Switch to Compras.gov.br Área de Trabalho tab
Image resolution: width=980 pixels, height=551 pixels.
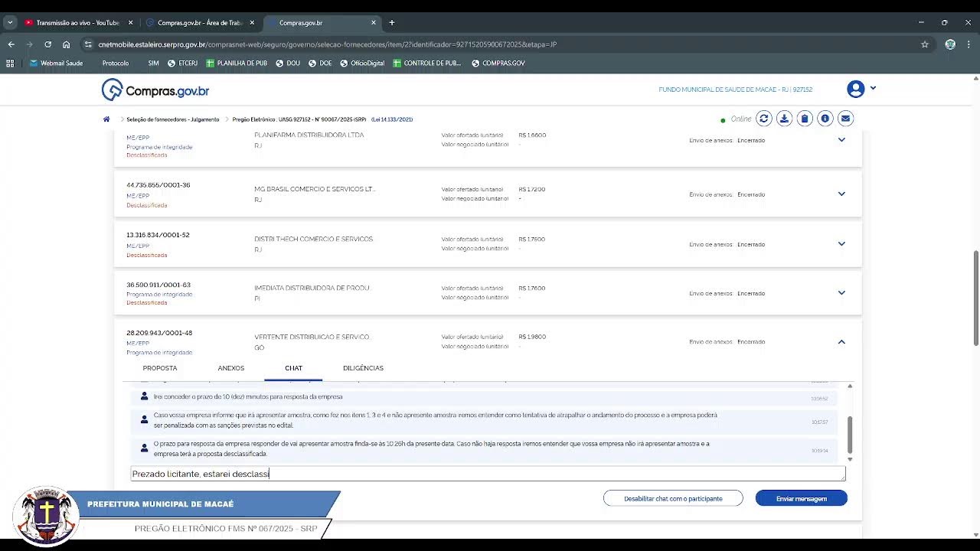[199, 23]
